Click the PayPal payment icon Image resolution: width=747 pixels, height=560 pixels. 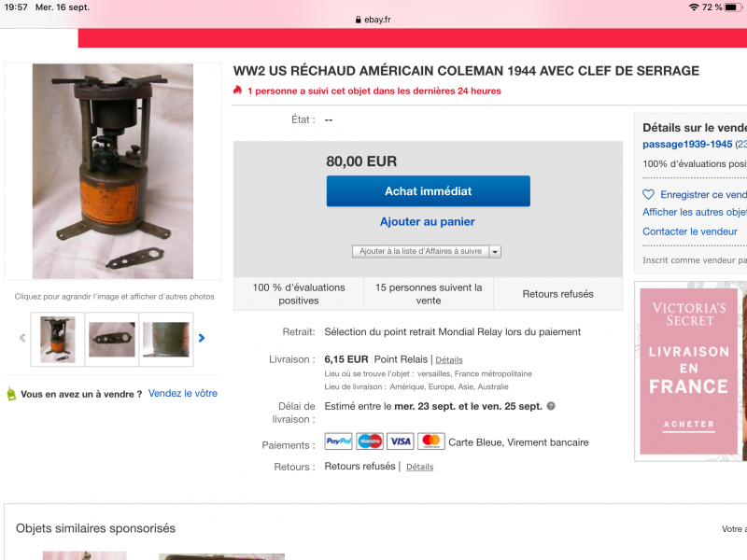coord(338,441)
